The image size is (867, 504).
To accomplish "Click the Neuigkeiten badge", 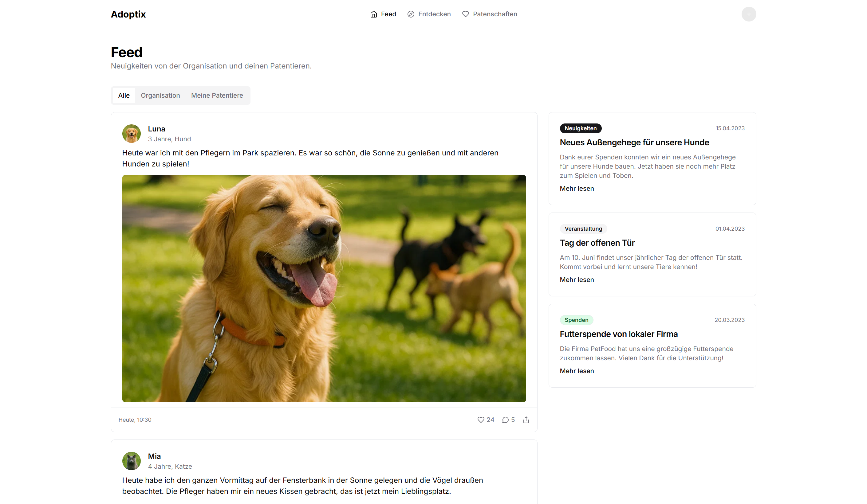I will pyautogui.click(x=581, y=128).
